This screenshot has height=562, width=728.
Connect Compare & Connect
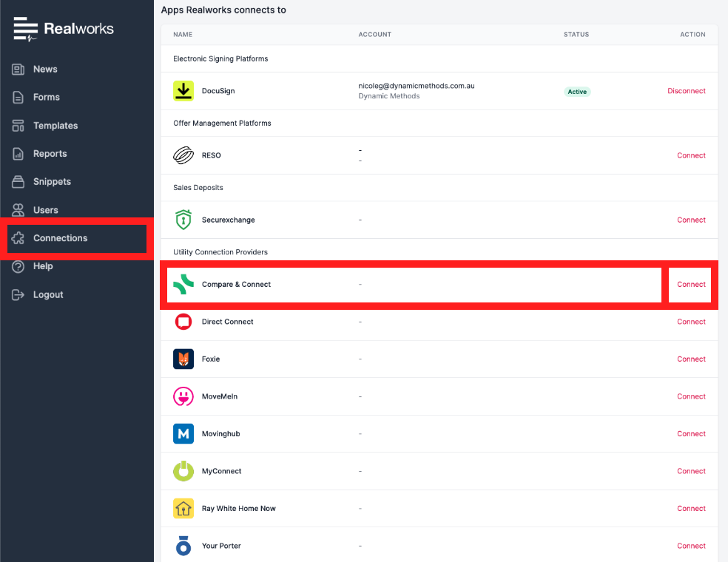(x=691, y=285)
